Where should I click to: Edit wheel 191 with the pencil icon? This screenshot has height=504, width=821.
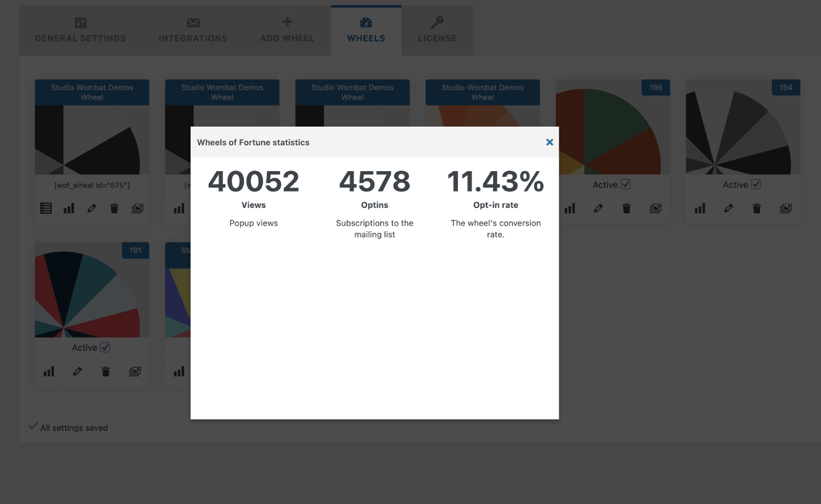coord(77,371)
